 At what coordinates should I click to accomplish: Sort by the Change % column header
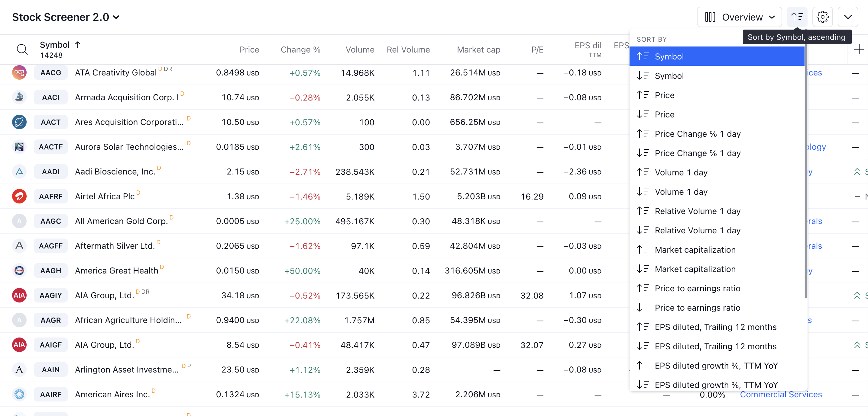pos(300,50)
